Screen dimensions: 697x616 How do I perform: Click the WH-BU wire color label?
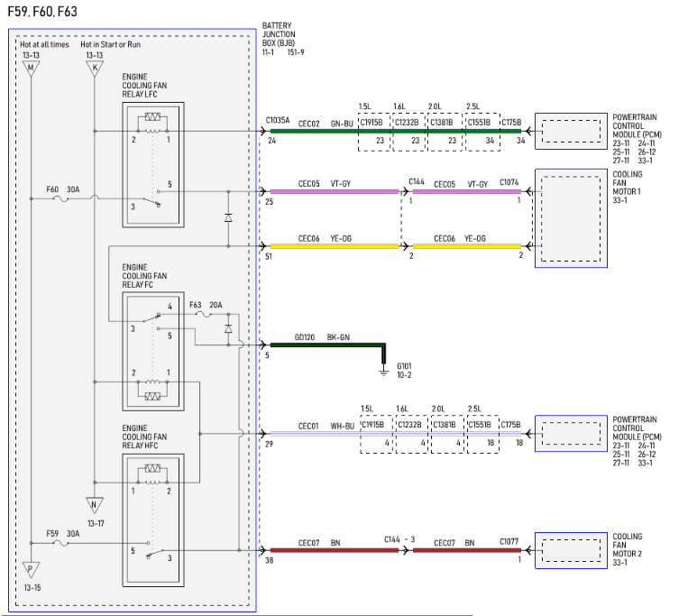pyautogui.click(x=343, y=426)
